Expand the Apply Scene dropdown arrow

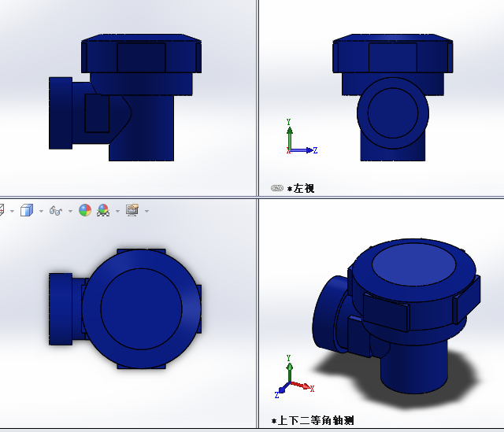point(117,211)
